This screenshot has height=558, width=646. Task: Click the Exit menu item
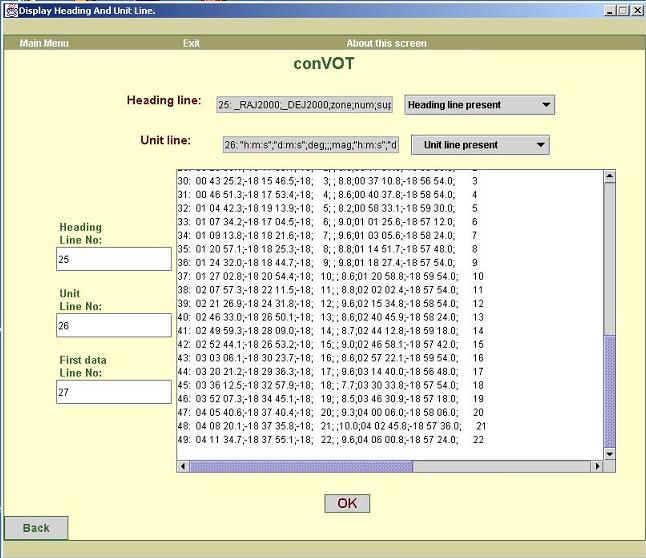[x=191, y=43]
